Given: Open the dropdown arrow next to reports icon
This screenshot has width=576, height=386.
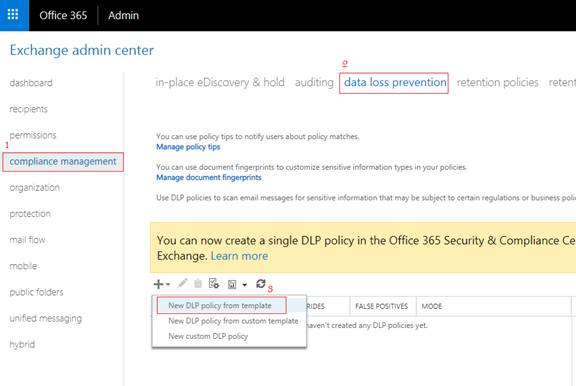Looking at the screenshot, I should pos(245,285).
